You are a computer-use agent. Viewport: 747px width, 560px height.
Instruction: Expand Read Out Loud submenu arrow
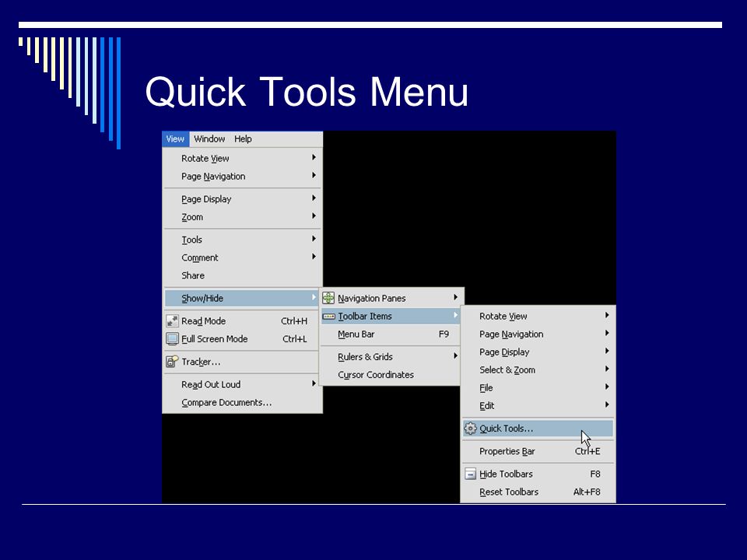point(314,383)
